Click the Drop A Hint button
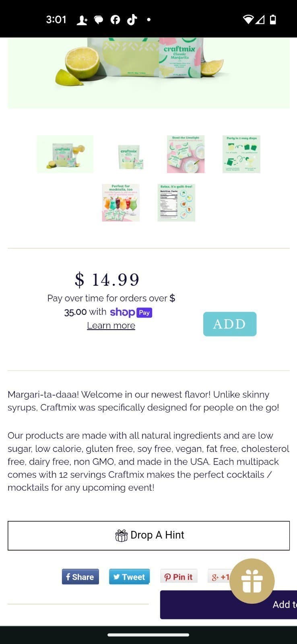This screenshot has width=297, height=644. pyautogui.click(x=148, y=535)
